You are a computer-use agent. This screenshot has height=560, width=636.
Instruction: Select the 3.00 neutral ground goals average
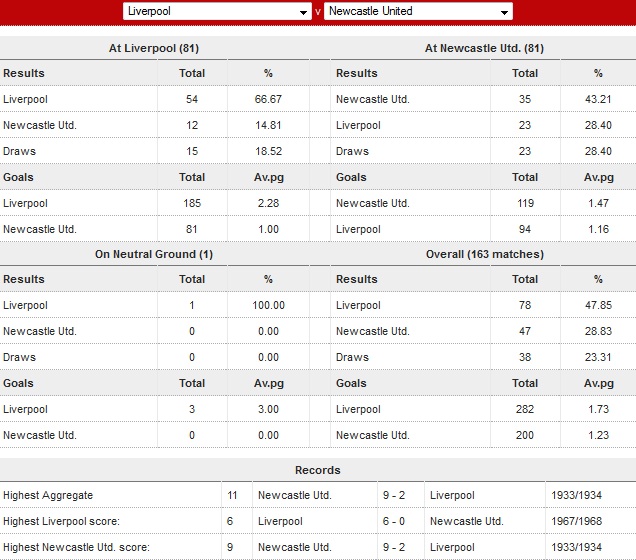click(x=268, y=409)
